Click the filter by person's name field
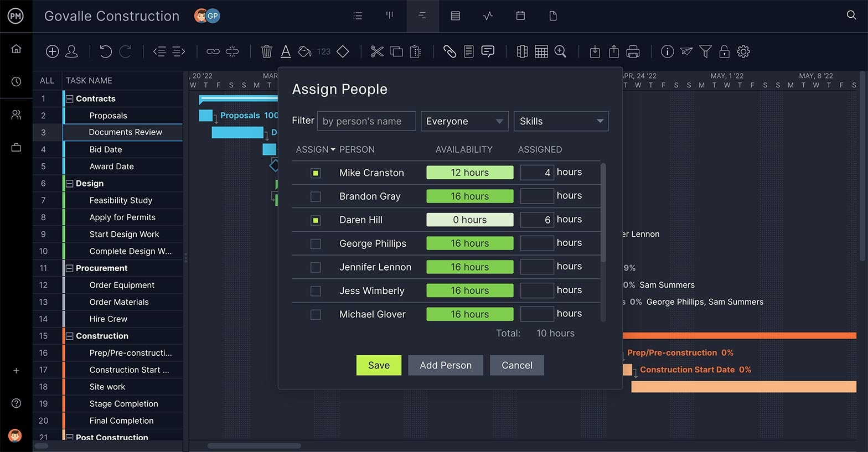The width and height of the screenshot is (868, 452). 366,121
